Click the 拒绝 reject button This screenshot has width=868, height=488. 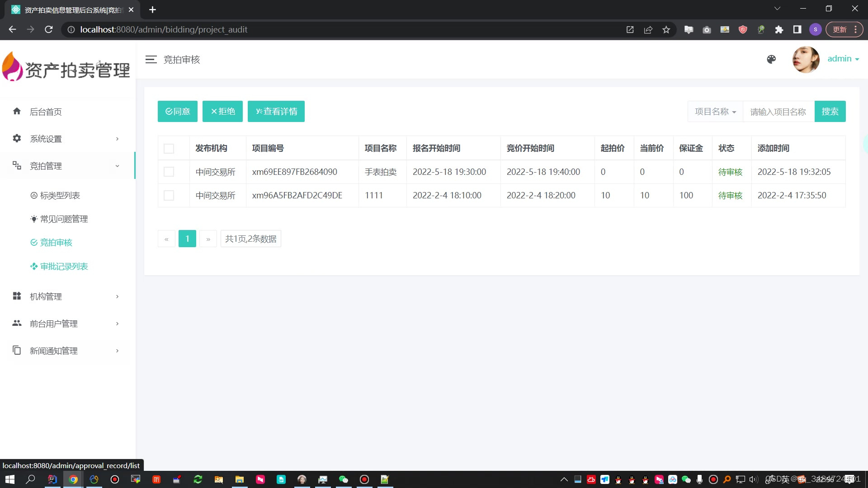(222, 112)
